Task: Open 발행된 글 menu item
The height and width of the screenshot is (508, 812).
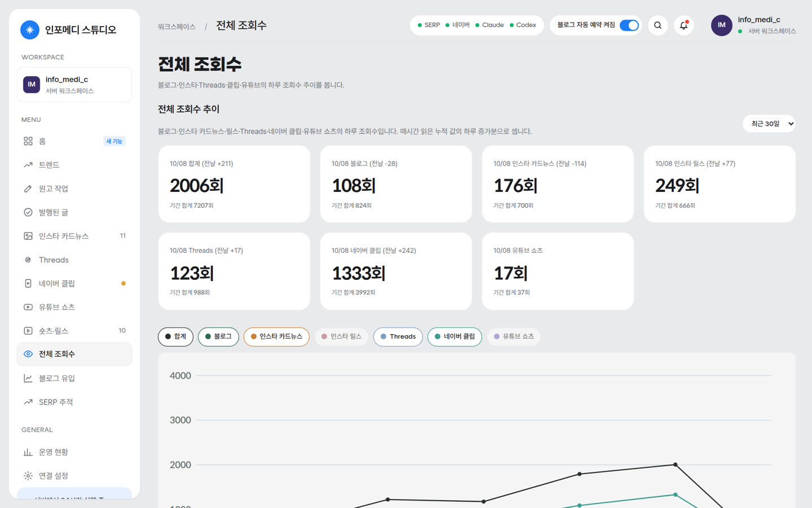Action: [x=74, y=212]
